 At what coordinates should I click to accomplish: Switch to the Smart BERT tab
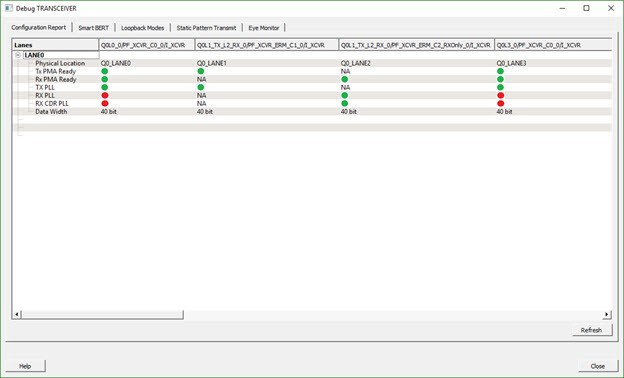94,28
